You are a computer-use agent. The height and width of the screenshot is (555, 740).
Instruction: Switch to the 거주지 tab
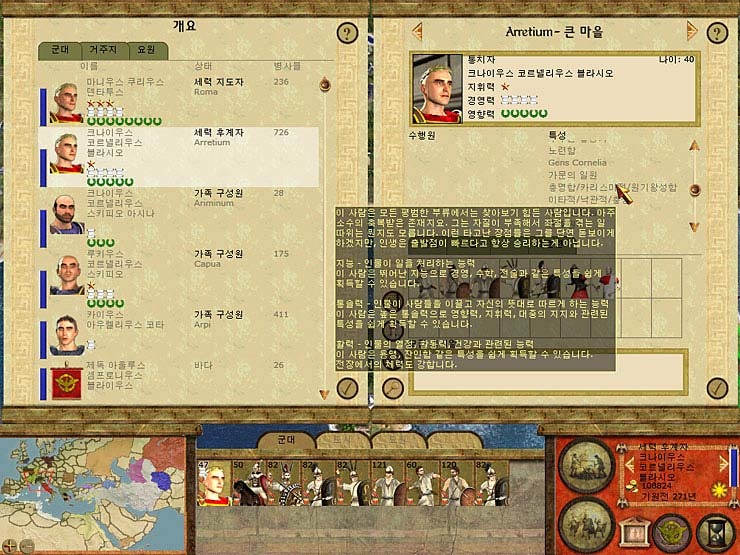(x=104, y=50)
